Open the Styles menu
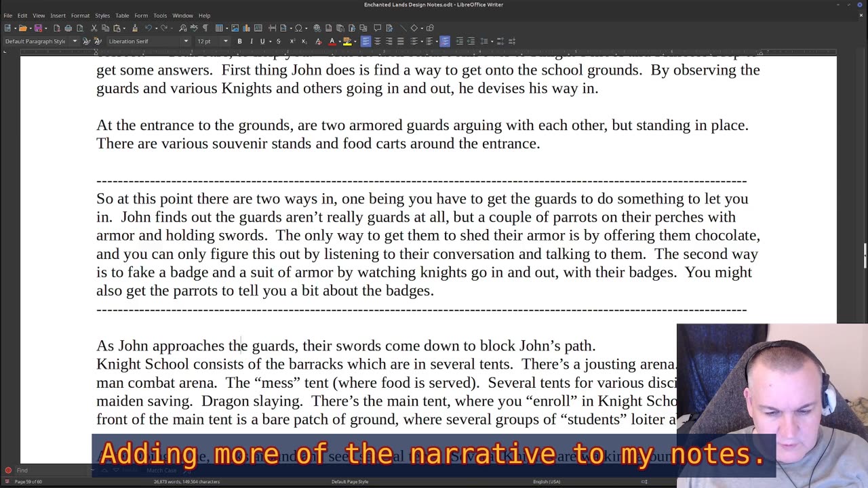868x488 pixels. pyautogui.click(x=102, y=15)
